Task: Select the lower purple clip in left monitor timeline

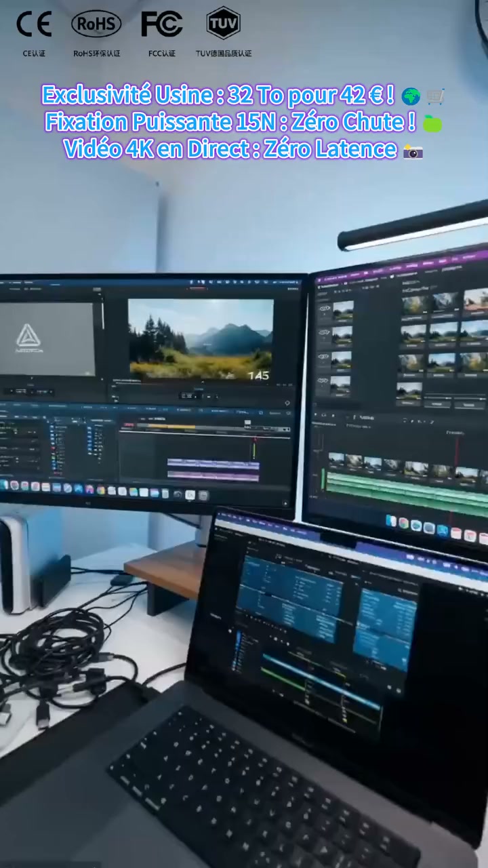Action: coord(213,476)
